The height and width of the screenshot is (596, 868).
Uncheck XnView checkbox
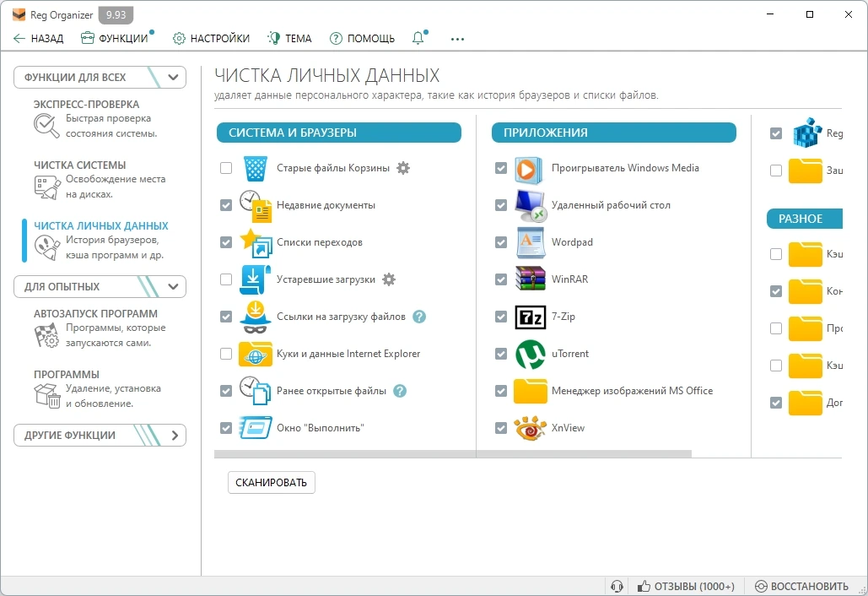501,428
